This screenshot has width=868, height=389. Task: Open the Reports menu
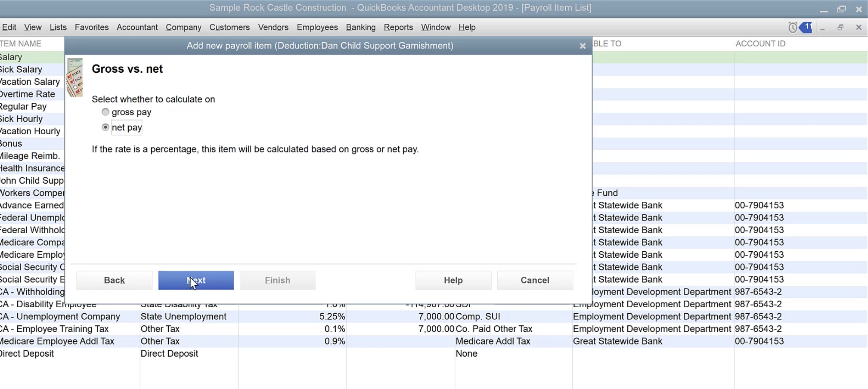pos(398,28)
